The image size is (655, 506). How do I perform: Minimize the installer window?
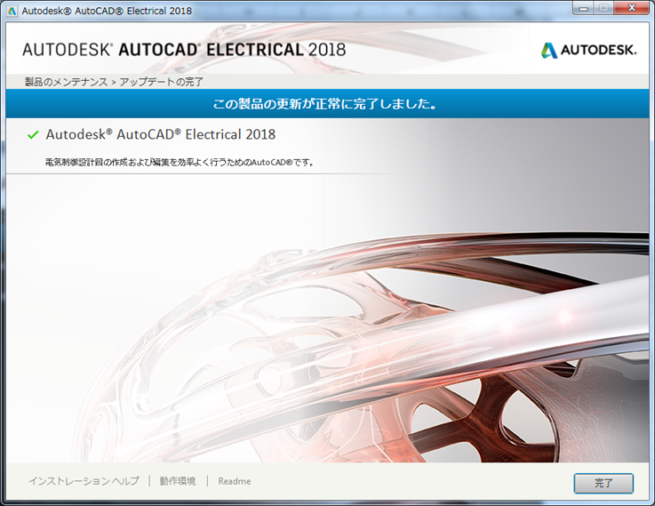(584, 8)
